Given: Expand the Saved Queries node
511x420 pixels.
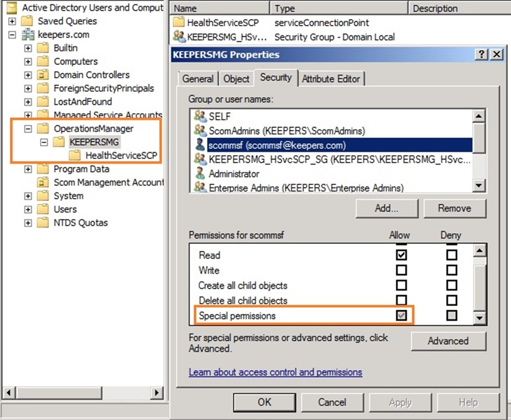Looking at the screenshot, I should (x=12, y=21).
